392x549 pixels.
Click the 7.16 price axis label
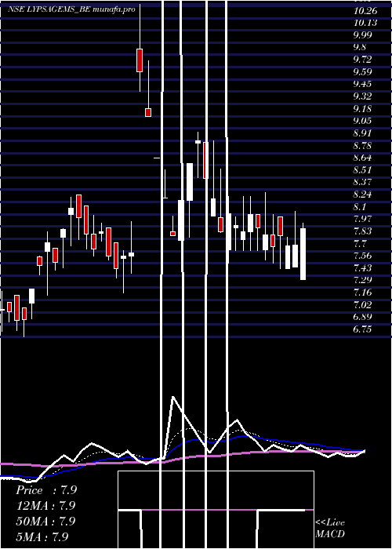362,293
